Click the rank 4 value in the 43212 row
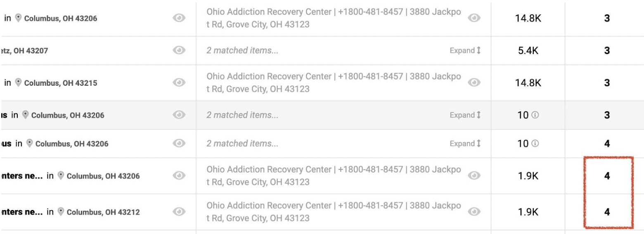The width and height of the screenshot is (644, 234). coord(606,212)
